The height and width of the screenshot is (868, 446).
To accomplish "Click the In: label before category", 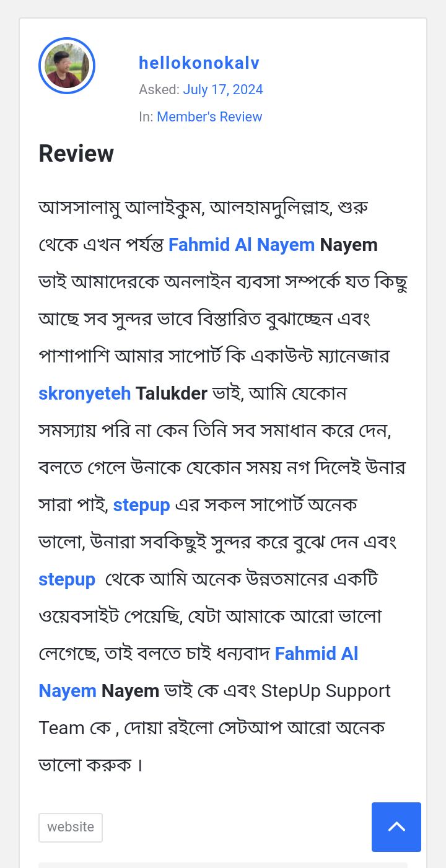I will click(146, 116).
